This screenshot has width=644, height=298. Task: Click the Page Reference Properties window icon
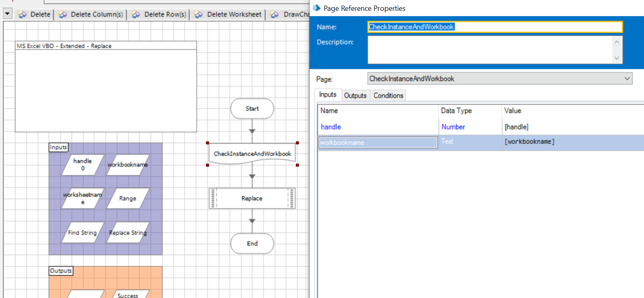coord(317,8)
